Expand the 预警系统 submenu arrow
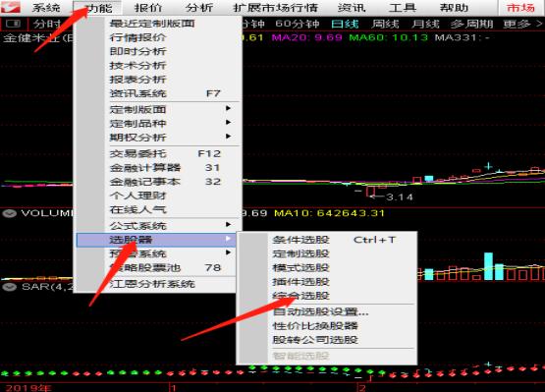The height and width of the screenshot is (392, 545). point(228,252)
